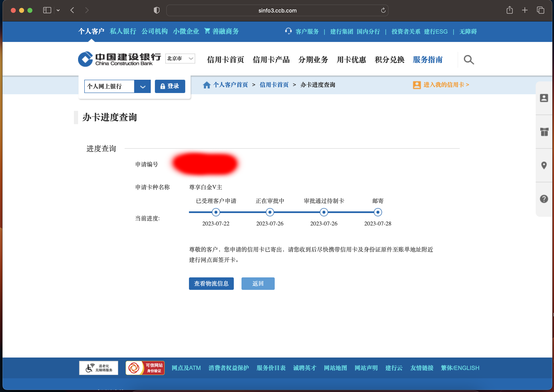Open the location pin sidebar icon

(x=544, y=165)
